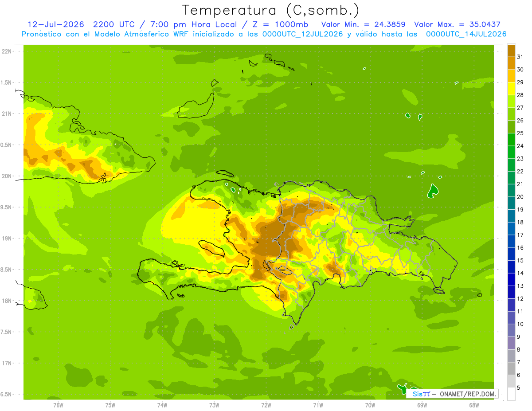This screenshot has height=411, width=532.
Task: Click the '0000UTC_12JUL2026' initialization time
Action: (x=302, y=34)
